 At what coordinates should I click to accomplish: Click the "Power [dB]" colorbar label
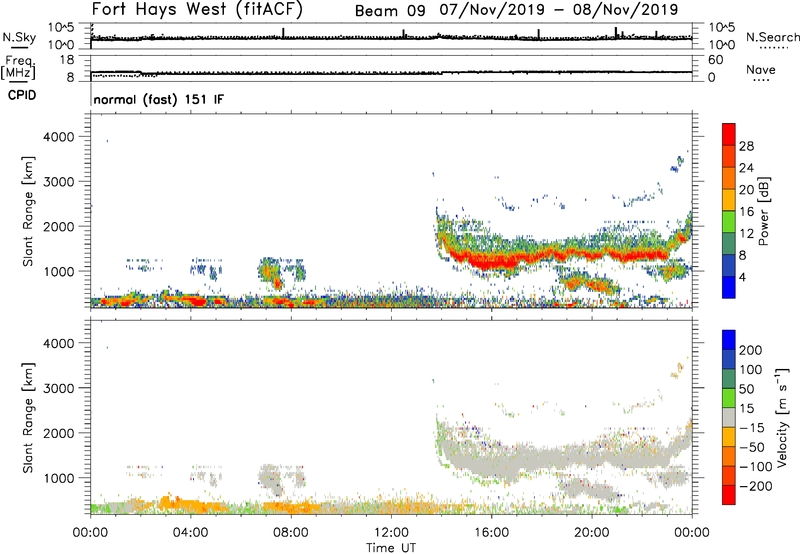763,211
